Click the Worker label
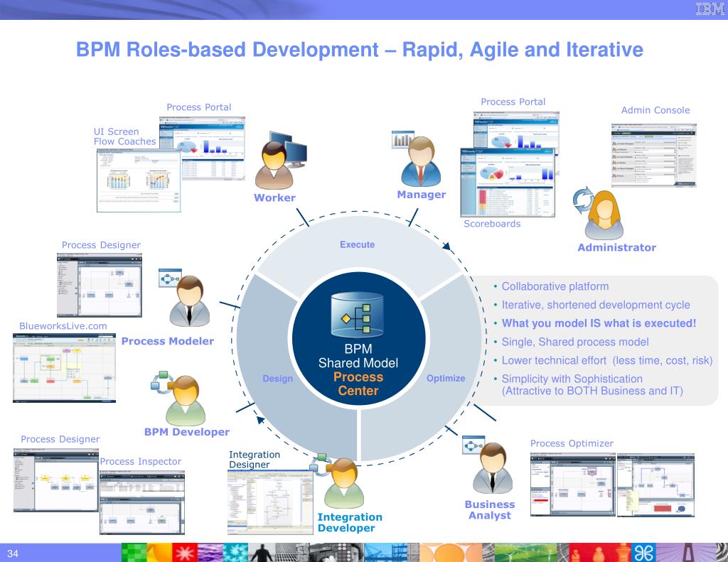The height and width of the screenshot is (562, 728). tap(274, 198)
